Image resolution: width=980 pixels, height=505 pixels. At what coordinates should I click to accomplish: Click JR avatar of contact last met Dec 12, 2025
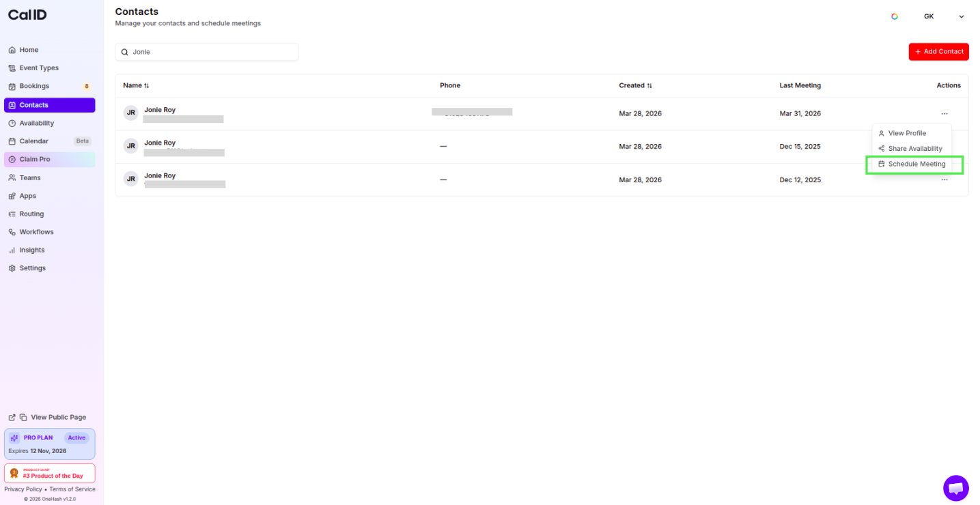(130, 179)
